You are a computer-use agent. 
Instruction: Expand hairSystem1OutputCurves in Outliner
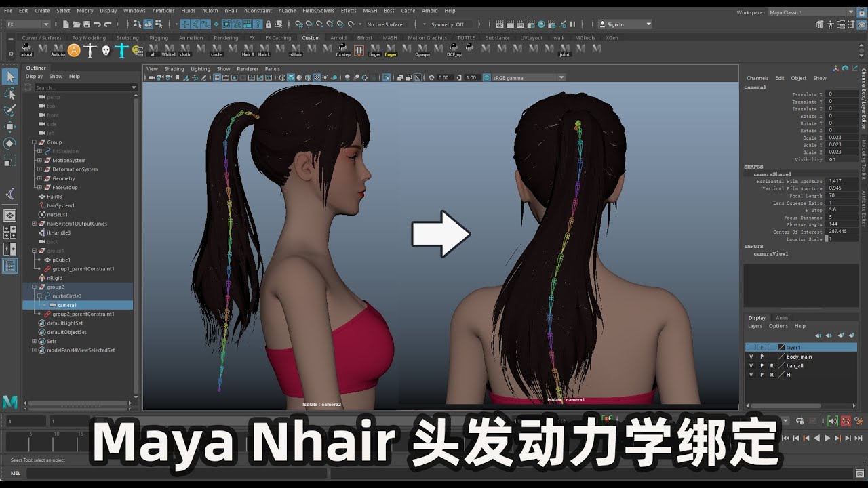[x=34, y=224]
